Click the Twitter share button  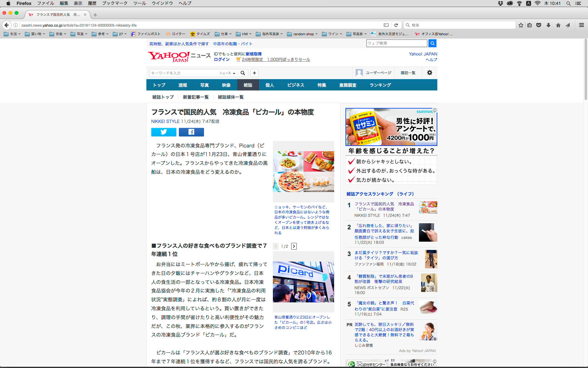tap(164, 132)
